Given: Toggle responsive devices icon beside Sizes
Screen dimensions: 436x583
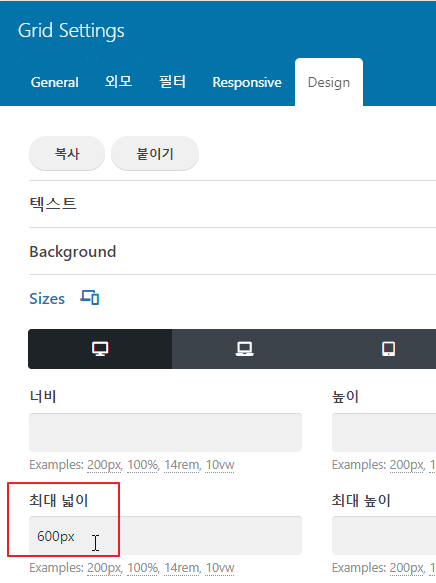Looking at the screenshot, I should [90, 298].
